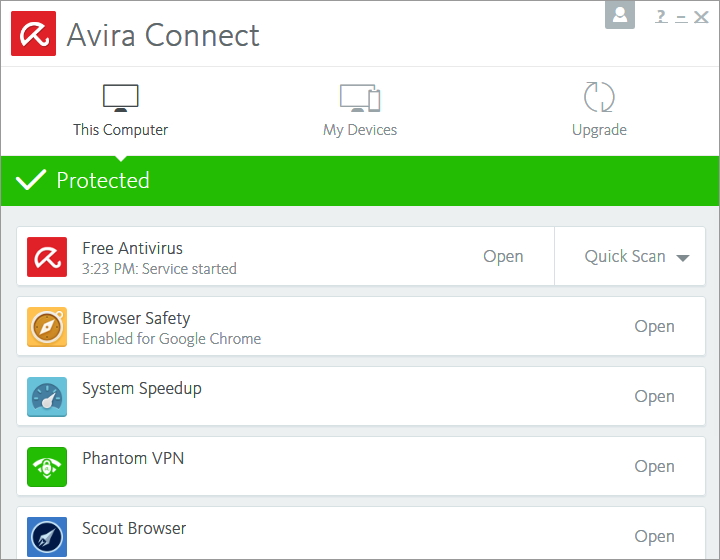Open Phantom VPN
The height and width of the screenshot is (560, 720).
654,467
